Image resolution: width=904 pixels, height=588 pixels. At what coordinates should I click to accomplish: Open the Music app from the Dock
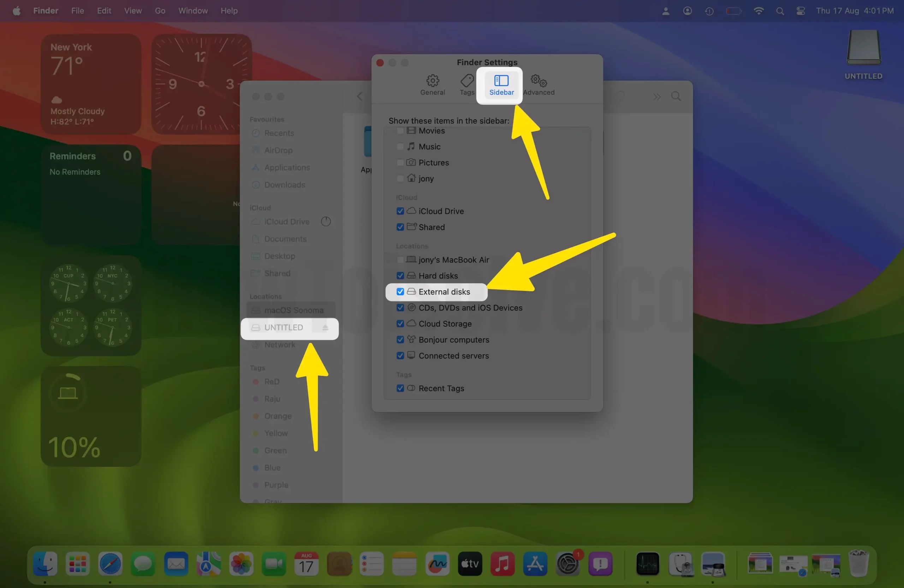pyautogui.click(x=502, y=564)
